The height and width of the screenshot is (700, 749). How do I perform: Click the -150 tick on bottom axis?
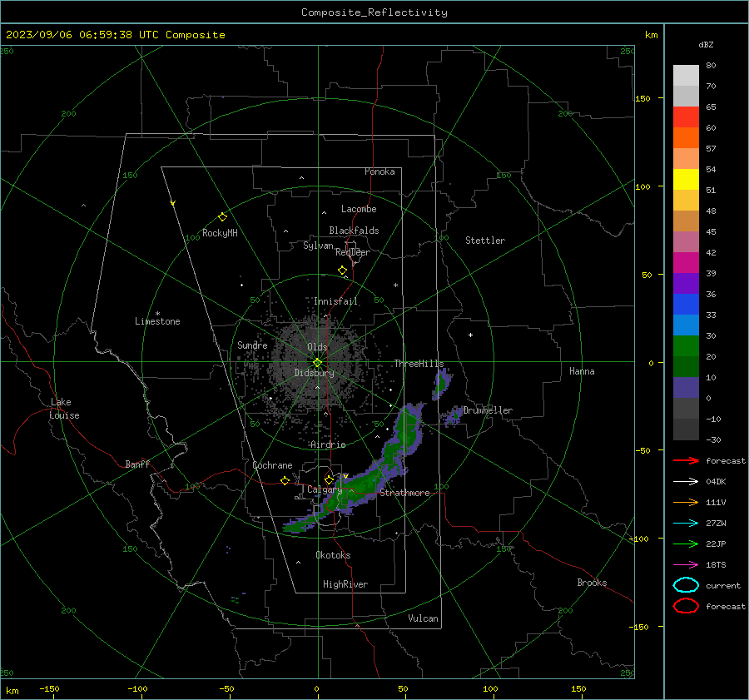tap(49, 688)
